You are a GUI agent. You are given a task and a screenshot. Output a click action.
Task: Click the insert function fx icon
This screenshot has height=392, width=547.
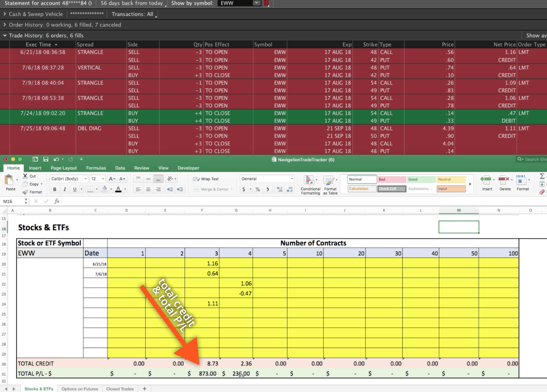[x=57, y=201]
